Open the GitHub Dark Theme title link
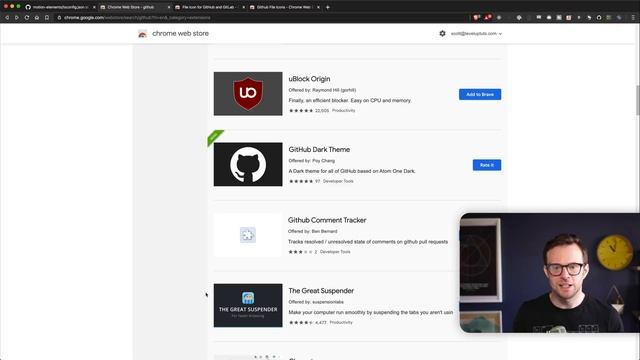Image resolution: width=640 pixels, height=360 pixels. [319, 149]
